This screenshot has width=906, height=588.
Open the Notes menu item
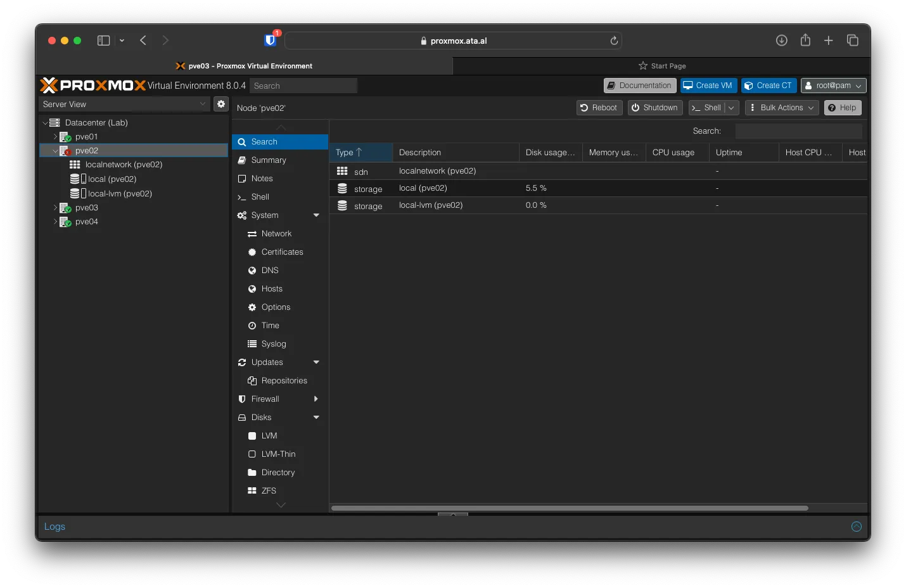pos(280,179)
